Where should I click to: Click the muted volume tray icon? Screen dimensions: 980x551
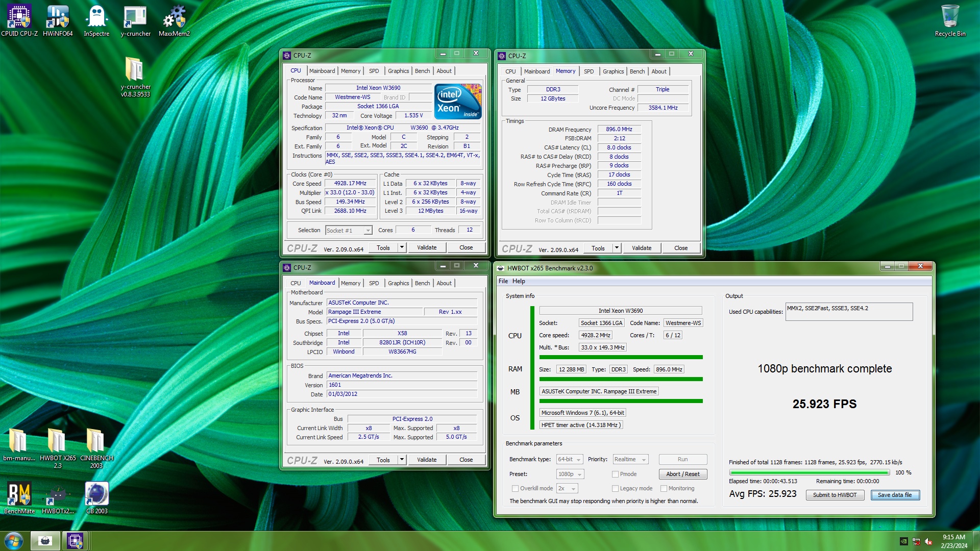(x=928, y=541)
